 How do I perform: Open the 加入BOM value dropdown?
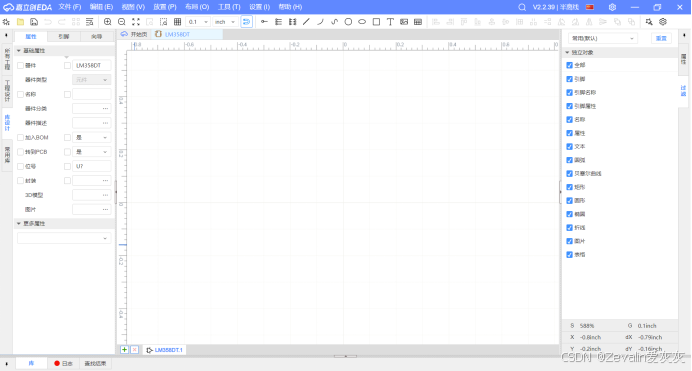tap(91, 138)
